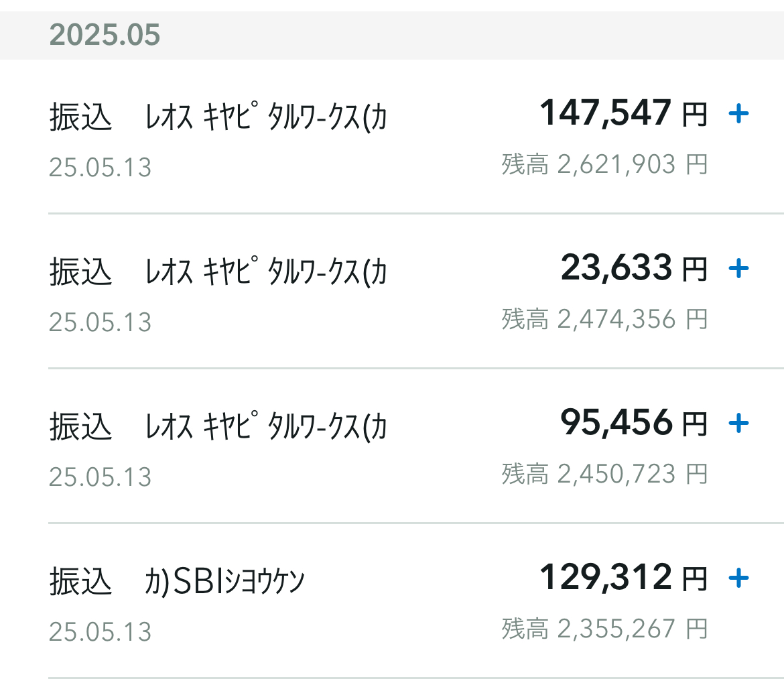Select the 2025.05 month header
The height and width of the screenshot is (685, 784).
pyautogui.click(x=392, y=35)
